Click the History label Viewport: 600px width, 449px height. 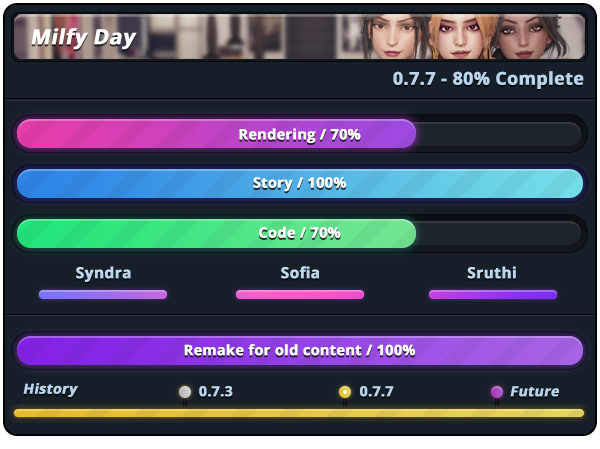(51, 389)
